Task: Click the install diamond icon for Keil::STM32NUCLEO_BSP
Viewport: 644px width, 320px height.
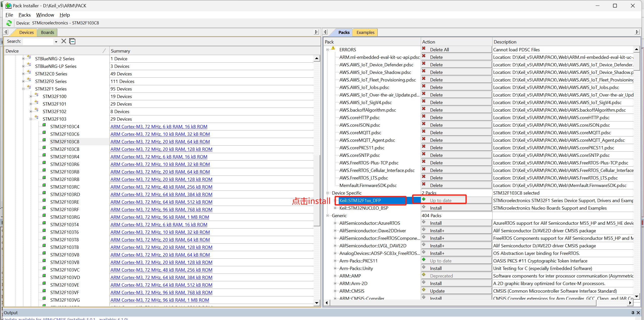Action: click(424, 207)
